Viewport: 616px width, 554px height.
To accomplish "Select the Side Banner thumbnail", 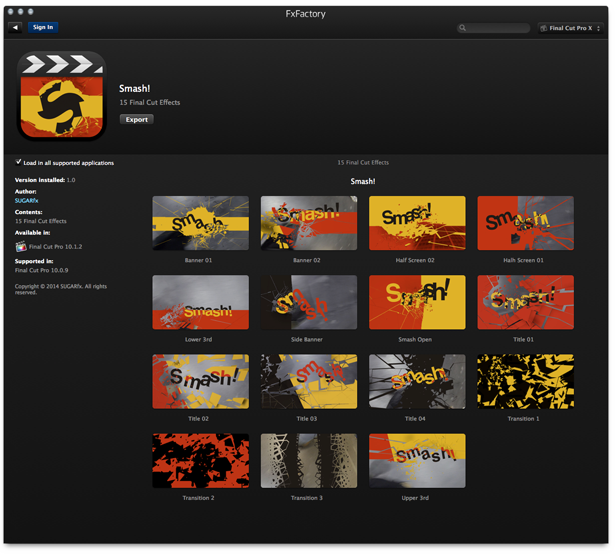I will [x=309, y=302].
